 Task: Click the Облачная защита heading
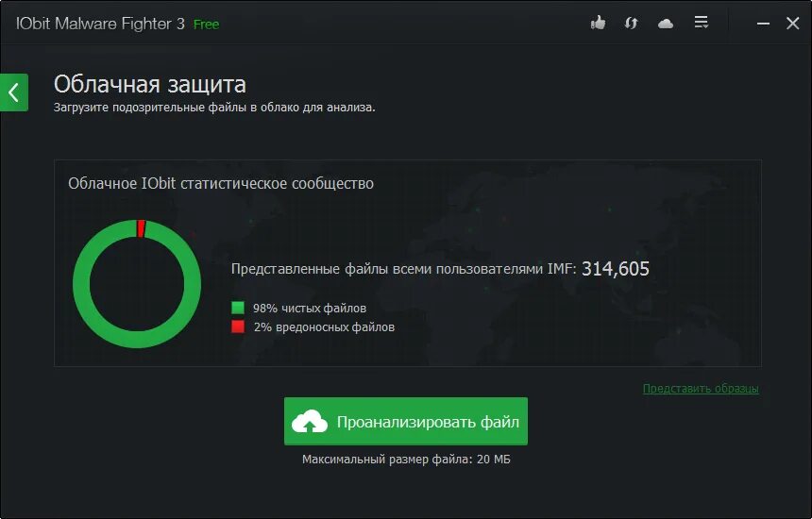pyautogui.click(x=150, y=84)
